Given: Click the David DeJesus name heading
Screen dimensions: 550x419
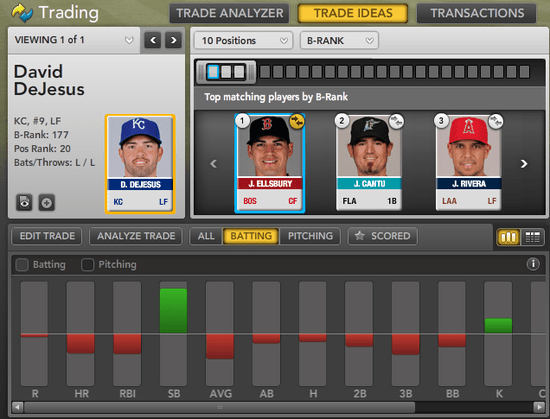Looking at the screenshot, I should [x=49, y=80].
